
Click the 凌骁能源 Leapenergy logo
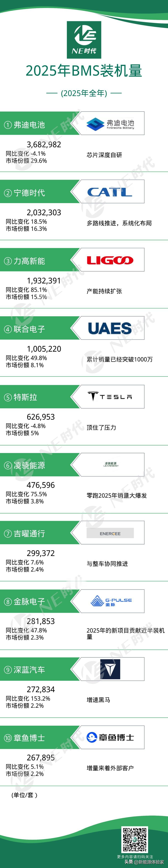(x=111, y=465)
